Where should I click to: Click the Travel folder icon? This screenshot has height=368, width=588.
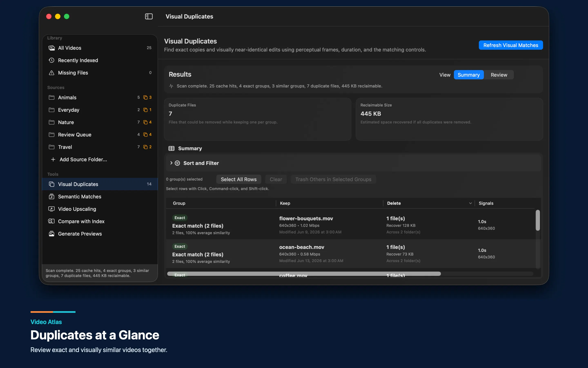coord(51,147)
